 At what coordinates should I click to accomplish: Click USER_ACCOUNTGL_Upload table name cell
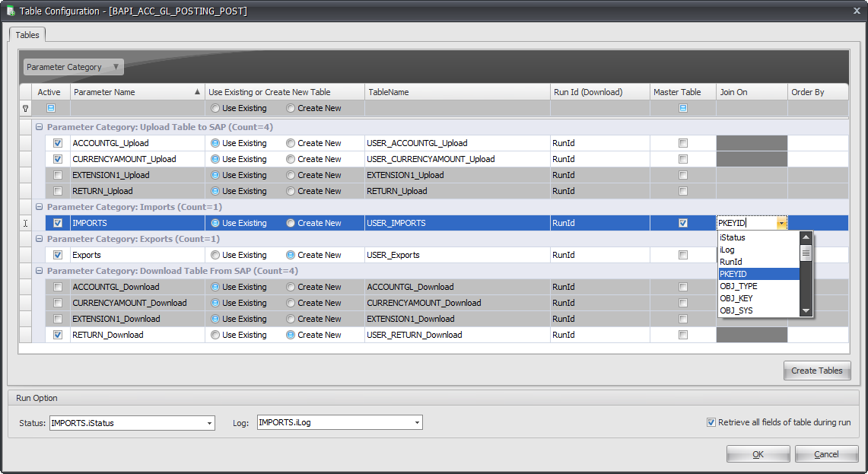457,143
